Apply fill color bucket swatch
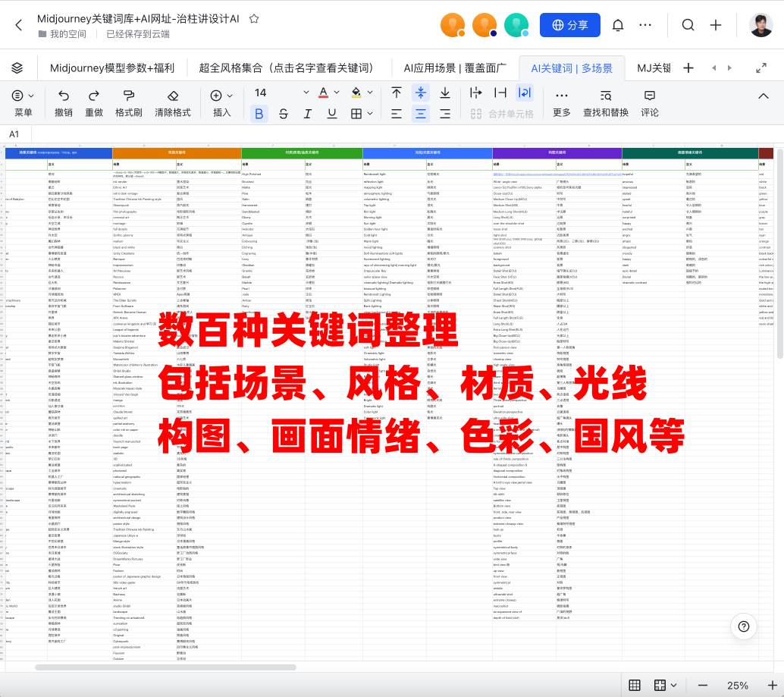Viewport: 784px width, 697px height. 356,93
